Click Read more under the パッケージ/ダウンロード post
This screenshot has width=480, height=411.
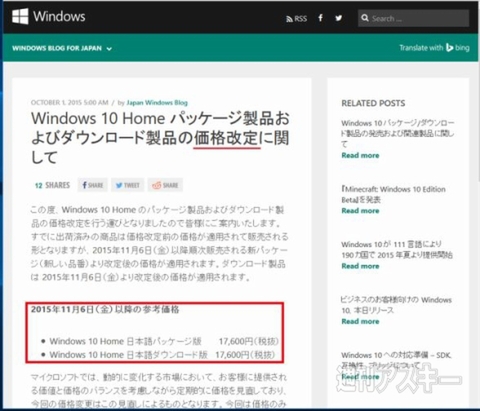[x=360, y=155]
